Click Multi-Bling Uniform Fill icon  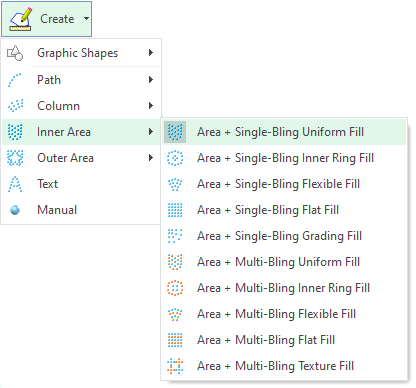pos(175,262)
